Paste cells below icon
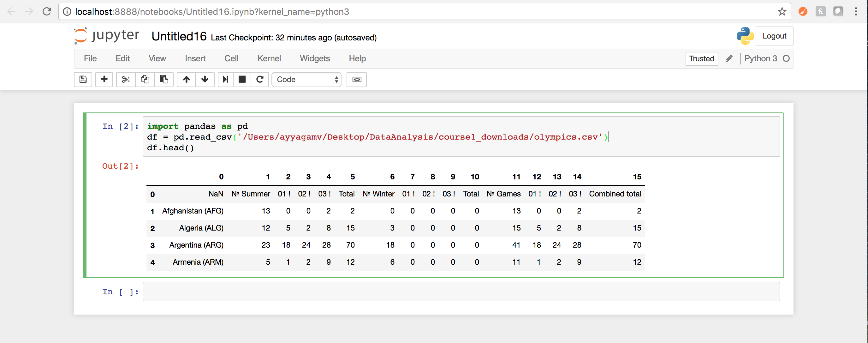The width and height of the screenshot is (868, 343). click(164, 80)
